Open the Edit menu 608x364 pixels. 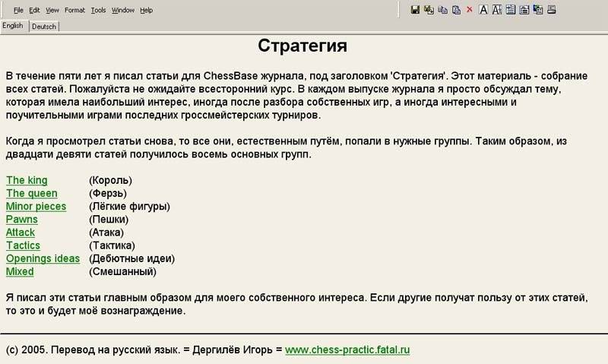(x=34, y=10)
